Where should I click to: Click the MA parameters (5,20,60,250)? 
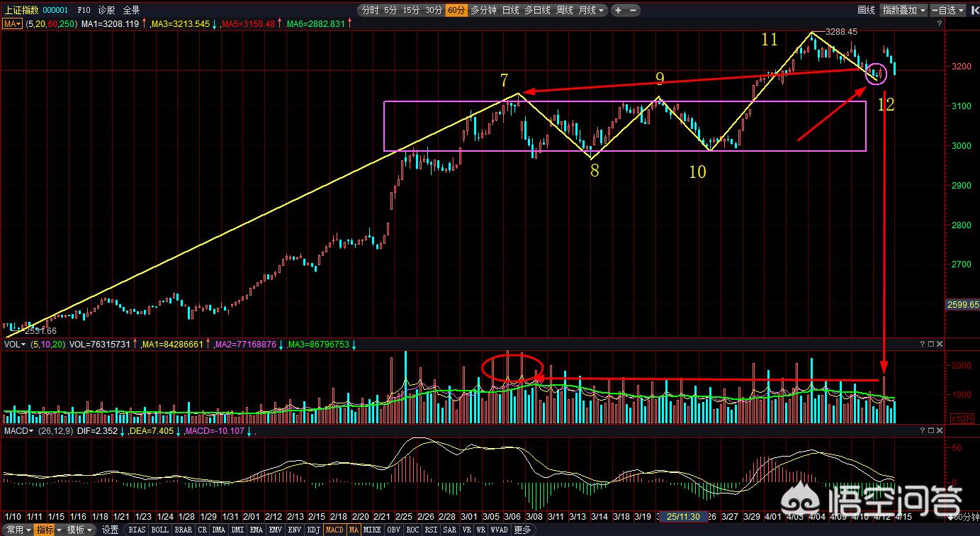52,23
